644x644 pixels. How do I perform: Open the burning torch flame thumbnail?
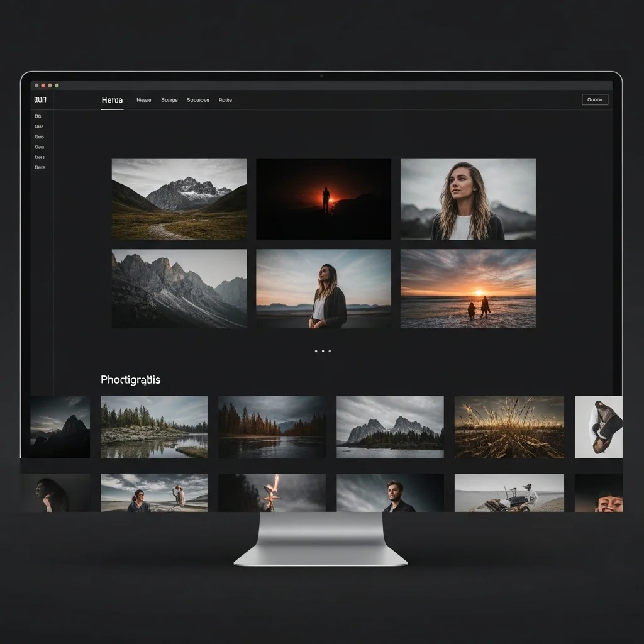pyautogui.click(x=272, y=493)
